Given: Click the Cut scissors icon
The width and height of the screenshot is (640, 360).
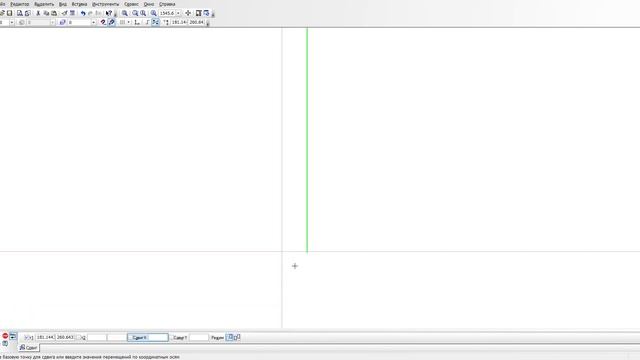Looking at the screenshot, I should 38,13.
